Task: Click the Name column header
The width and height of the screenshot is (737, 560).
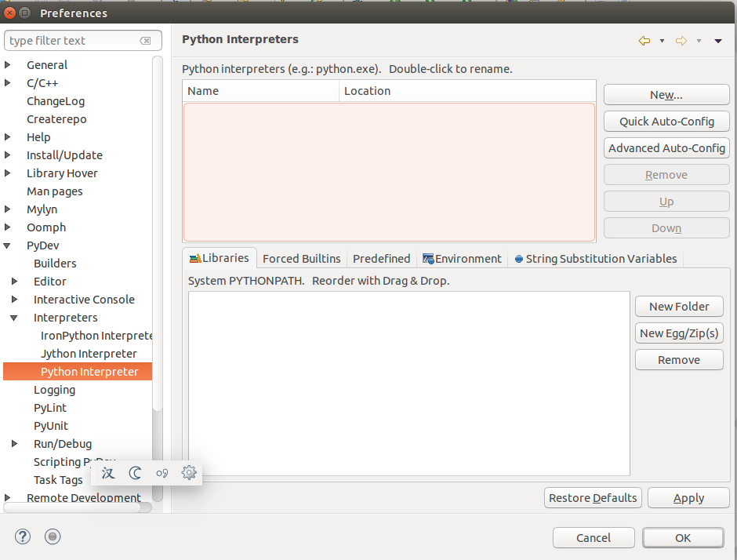Action: pyautogui.click(x=261, y=91)
